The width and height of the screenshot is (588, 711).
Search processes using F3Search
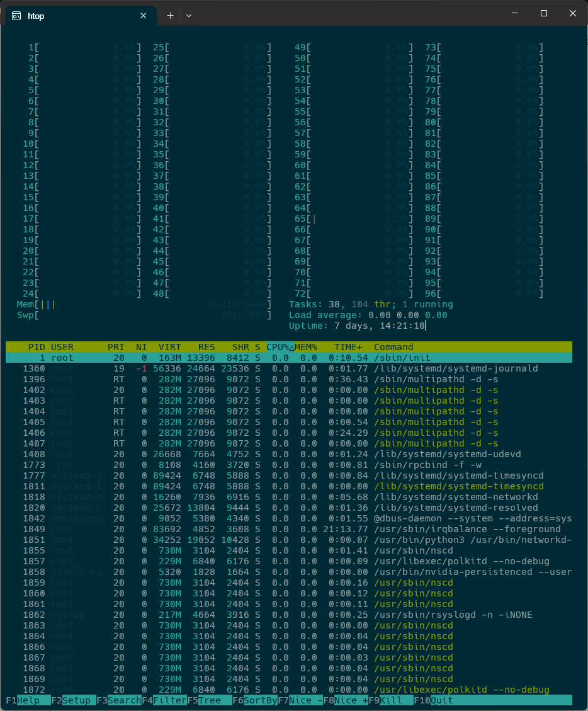120,700
